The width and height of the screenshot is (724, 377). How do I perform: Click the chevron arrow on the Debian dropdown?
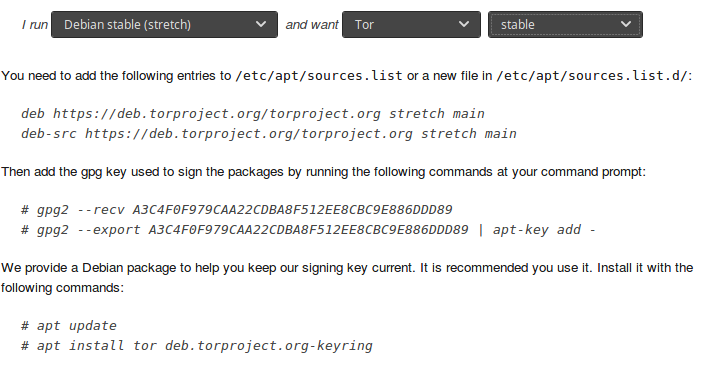click(x=261, y=24)
